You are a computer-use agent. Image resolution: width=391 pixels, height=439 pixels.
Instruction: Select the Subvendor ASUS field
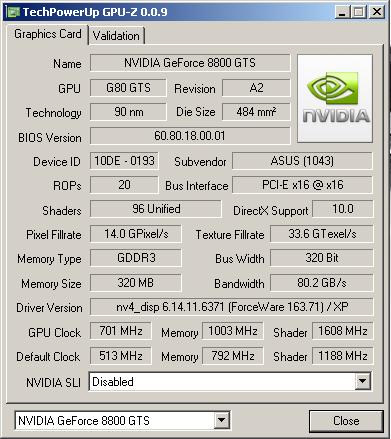[x=302, y=161]
